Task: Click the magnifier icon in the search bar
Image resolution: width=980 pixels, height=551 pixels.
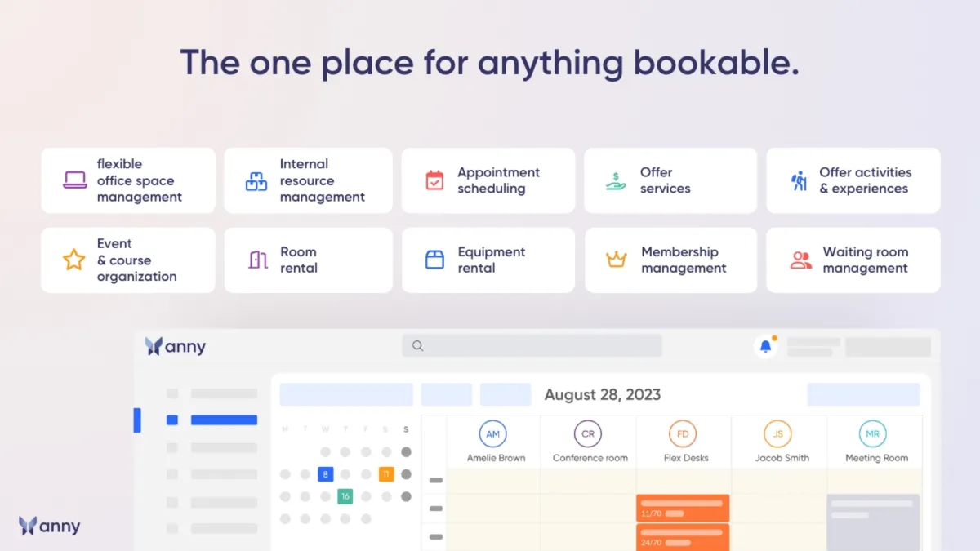Action: (x=417, y=346)
